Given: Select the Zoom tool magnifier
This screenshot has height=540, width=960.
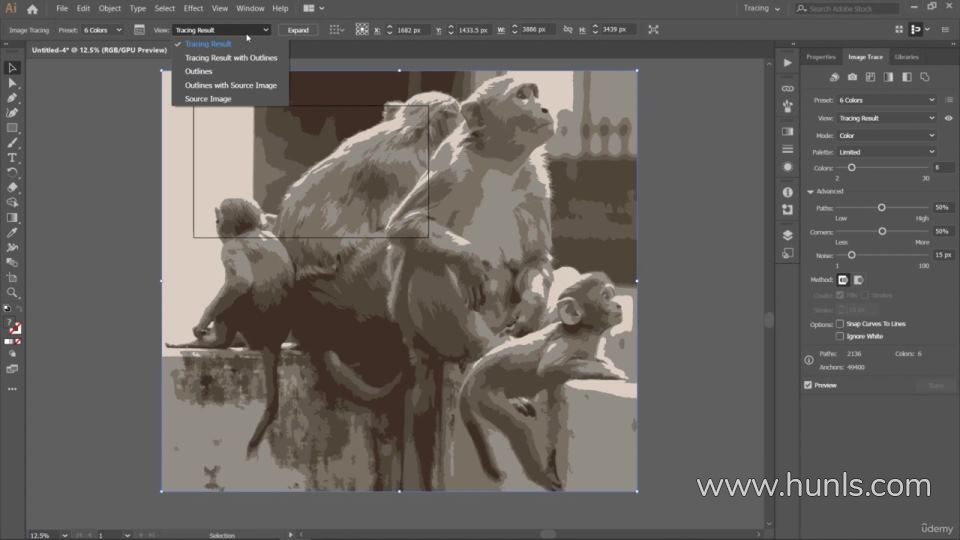Looking at the screenshot, I should [x=12, y=293].
